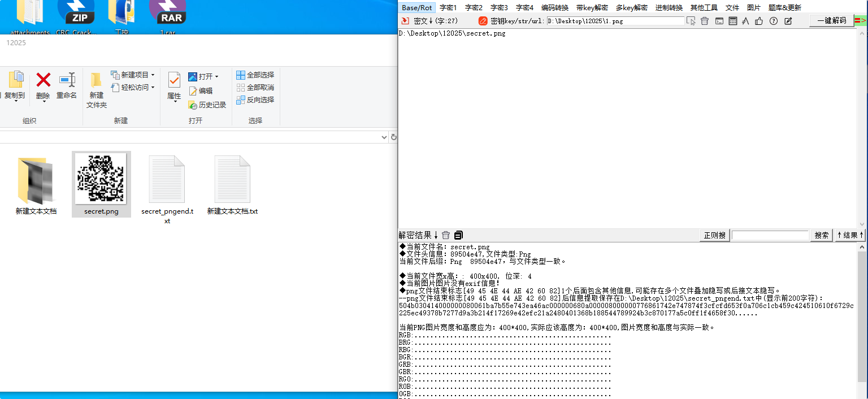Open the 字密1 menu
868x399 pixels.
pyautogui.click(x=448, y=7)
